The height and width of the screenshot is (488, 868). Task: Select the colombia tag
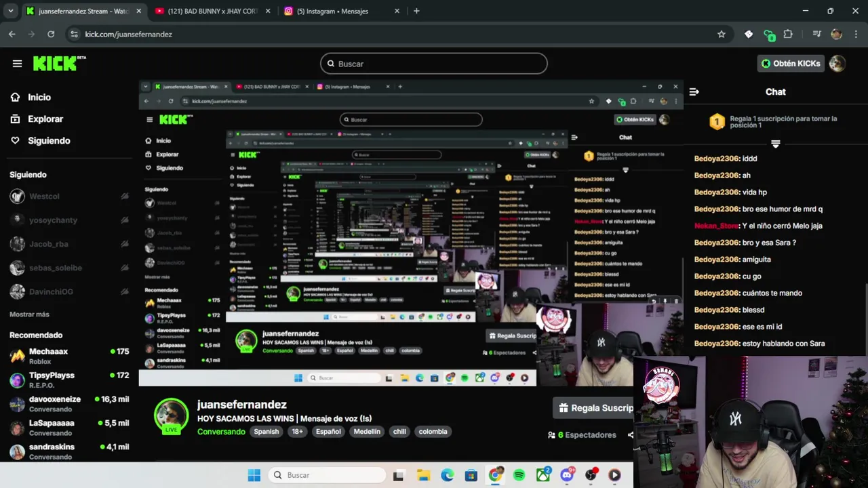click(433, 432)
